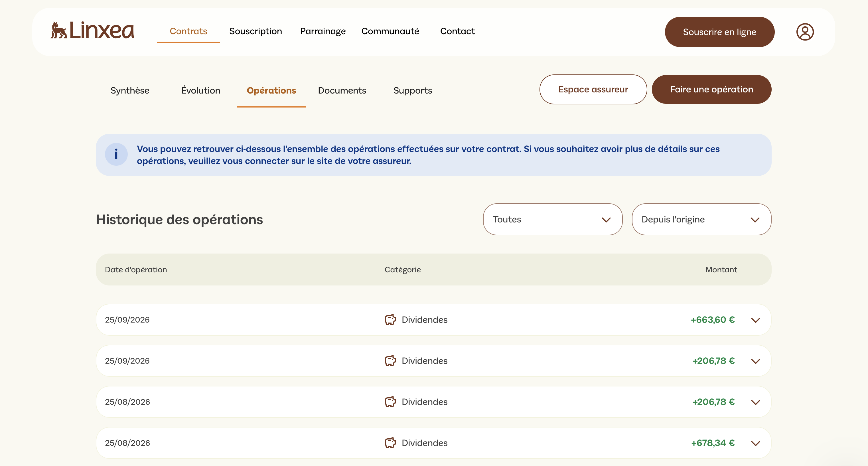The width and height of the screenshot is (868, 466).
Task: Switch to the Synthèse tab
Action: coord(130,91)
